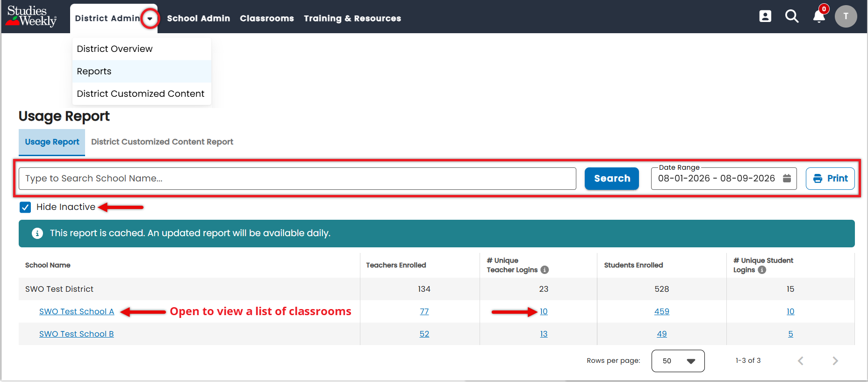Open the profile card icon
The width and height of the screenshot is (868, 382).
tap(765, 16)
